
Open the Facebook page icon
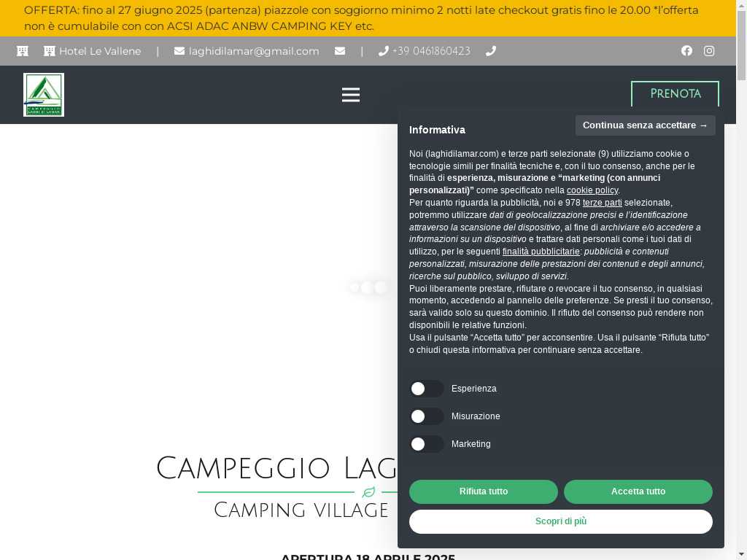[686, 50]
